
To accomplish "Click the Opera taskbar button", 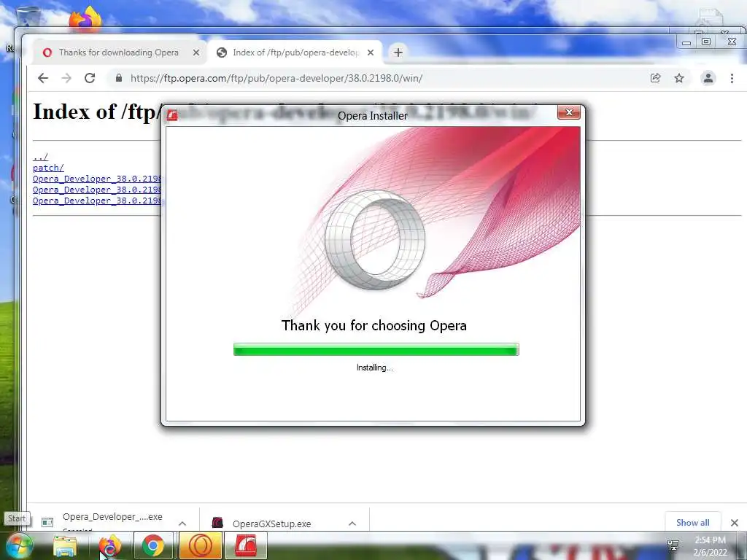I will 201,545.
